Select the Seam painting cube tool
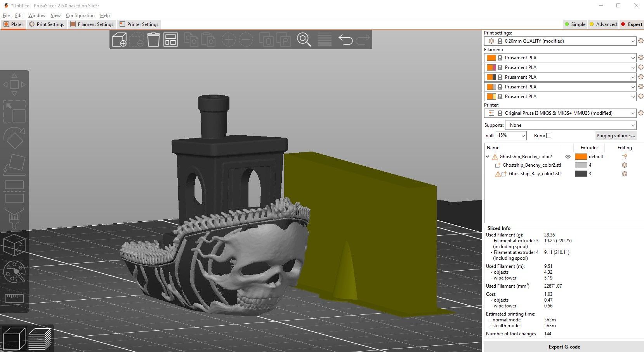 pyautogui.click(x=14, y=245)
